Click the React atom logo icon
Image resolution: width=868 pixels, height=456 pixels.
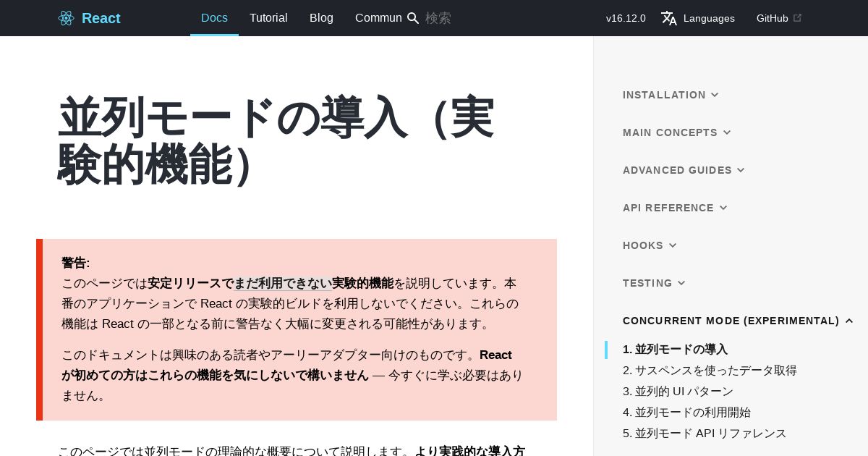pos(66,18)
